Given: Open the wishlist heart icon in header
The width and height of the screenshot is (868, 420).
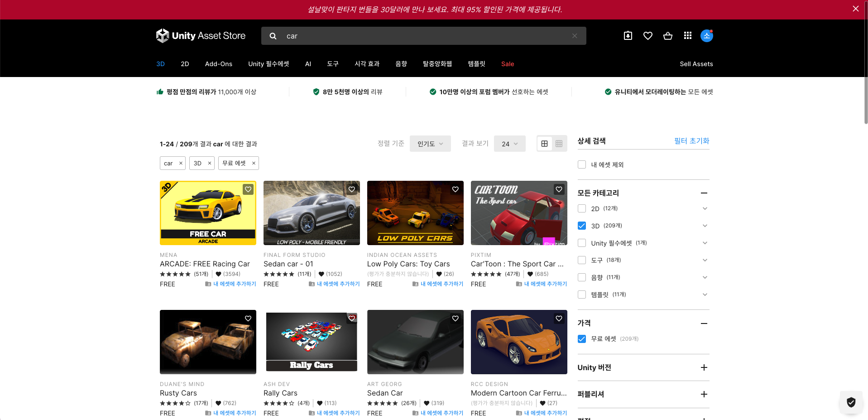Looking at the screenshot, I should [x=648, y=36].
